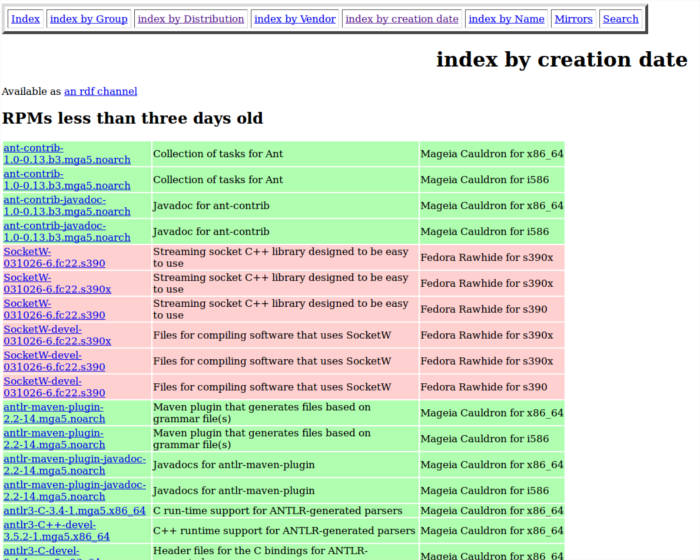
Task: Click 'Files for compiling software' text in s390 row
Action: coord(272,387)
